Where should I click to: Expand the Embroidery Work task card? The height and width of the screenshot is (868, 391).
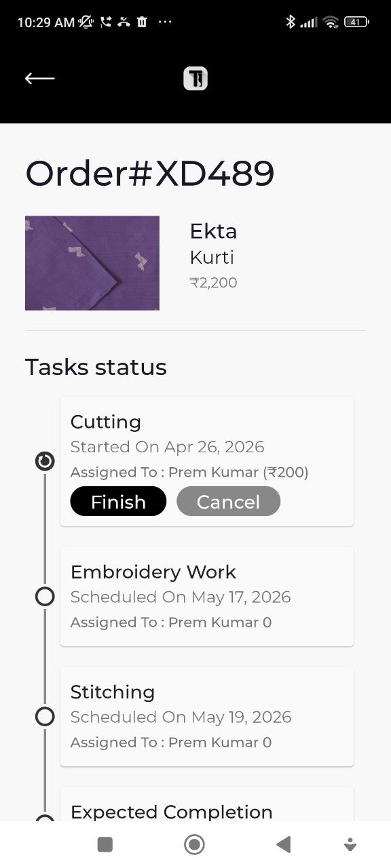pyautogui.click(x=206, y=596)
